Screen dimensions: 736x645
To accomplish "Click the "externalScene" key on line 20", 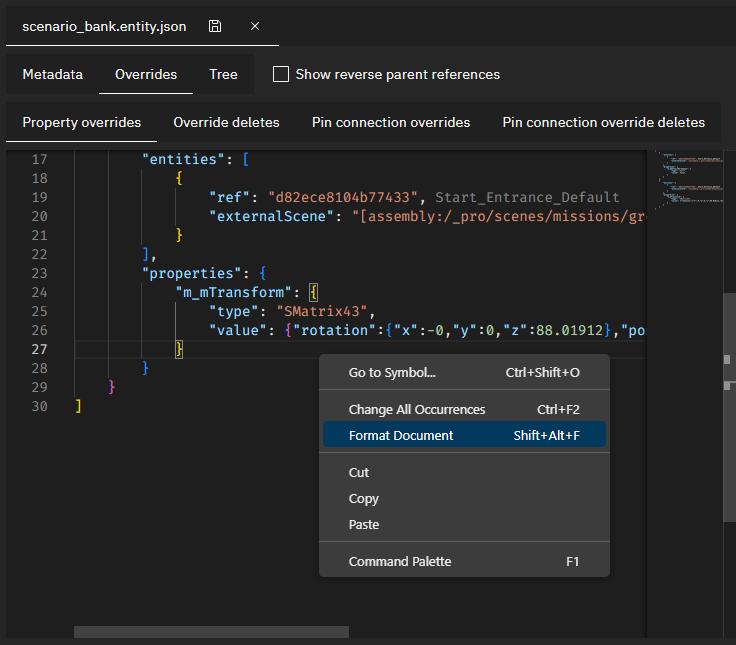I will click(x=271, y=216).
